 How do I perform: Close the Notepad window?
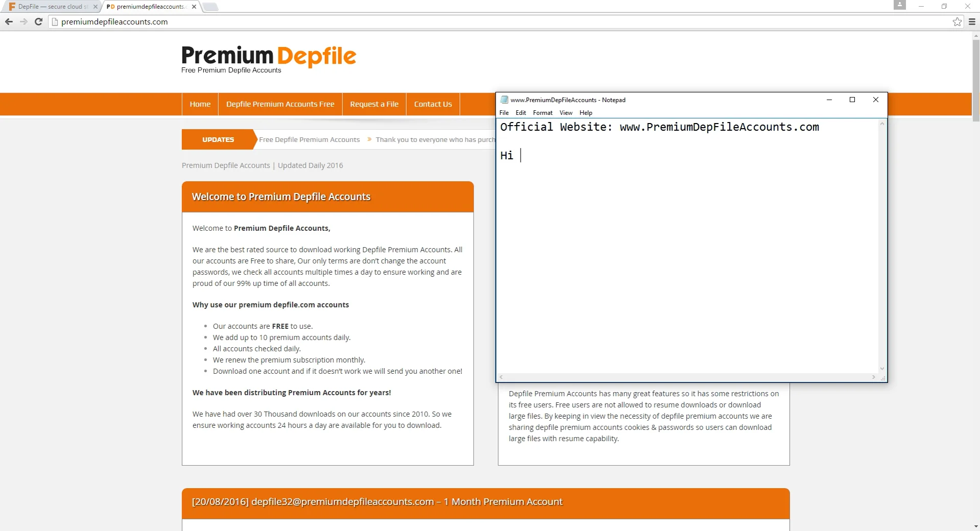876,100
